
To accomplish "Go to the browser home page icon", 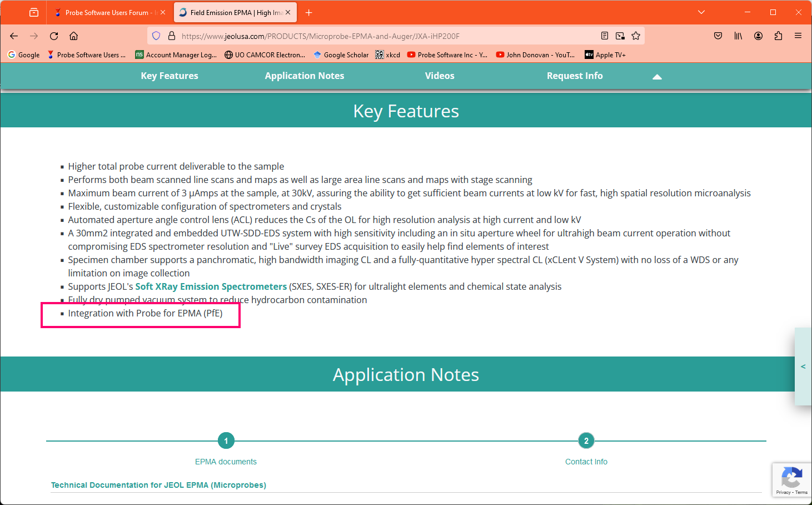I will click(73, 36).
